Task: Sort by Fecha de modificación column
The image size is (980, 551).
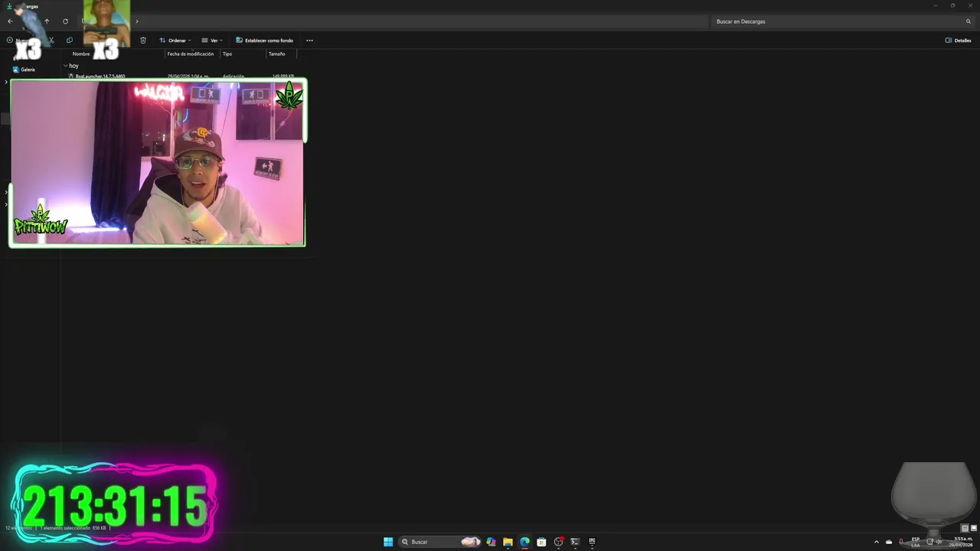Action: pos(191,54)
